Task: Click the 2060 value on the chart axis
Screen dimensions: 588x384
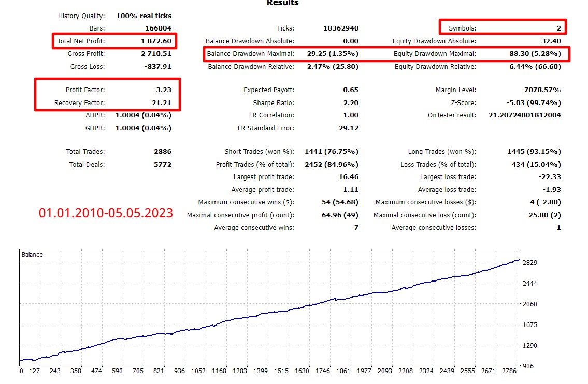Action: (x=530, y=304)
